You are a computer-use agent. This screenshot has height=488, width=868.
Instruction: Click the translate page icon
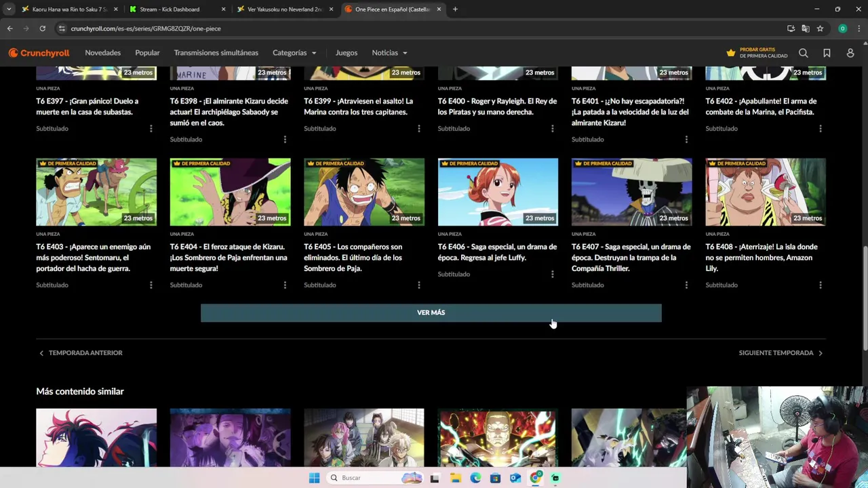coord(805,28)
